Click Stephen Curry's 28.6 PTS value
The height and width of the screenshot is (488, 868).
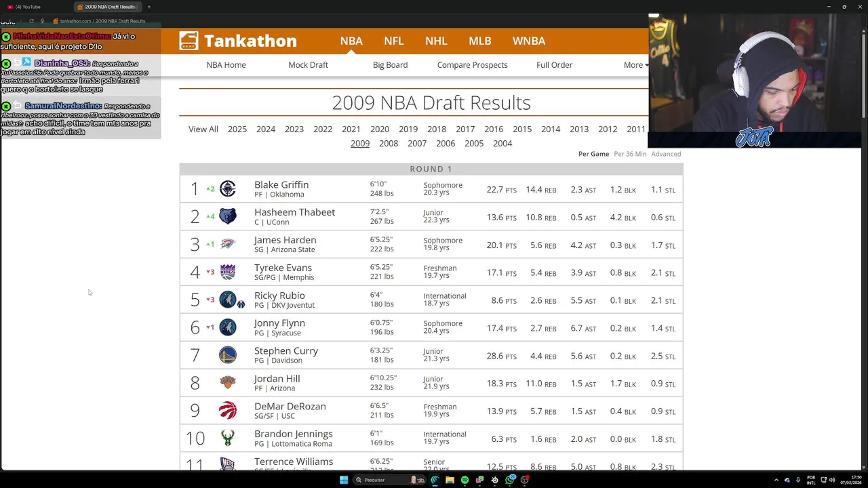501,356
